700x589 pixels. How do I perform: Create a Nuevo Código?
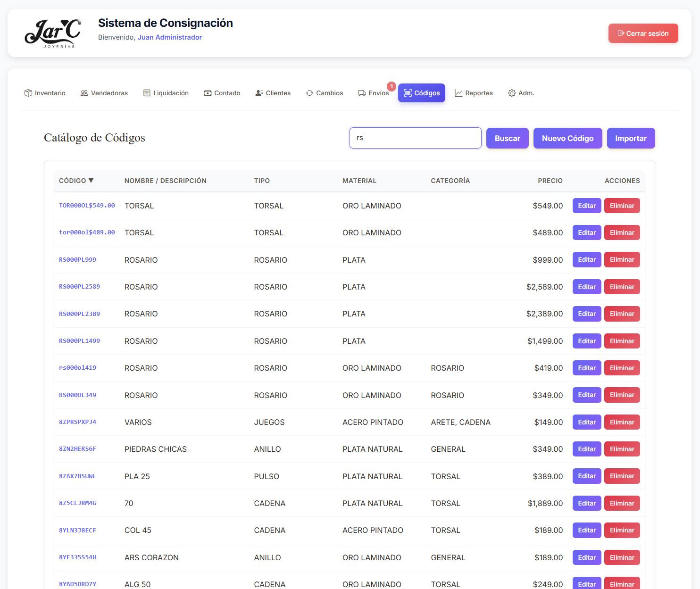pos(567,138)
